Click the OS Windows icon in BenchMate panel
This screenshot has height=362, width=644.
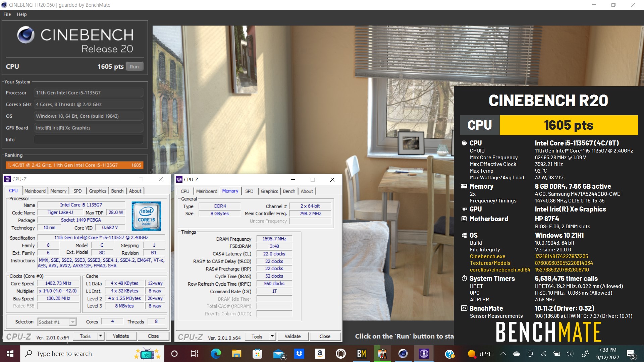464,235
